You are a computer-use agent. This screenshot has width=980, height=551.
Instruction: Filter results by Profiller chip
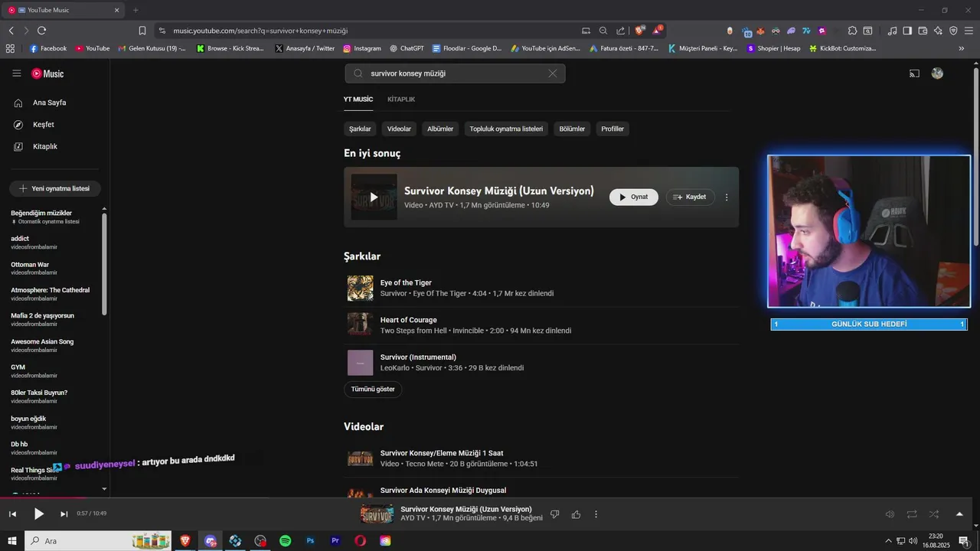pyautogui.click(x=612, y=129)
